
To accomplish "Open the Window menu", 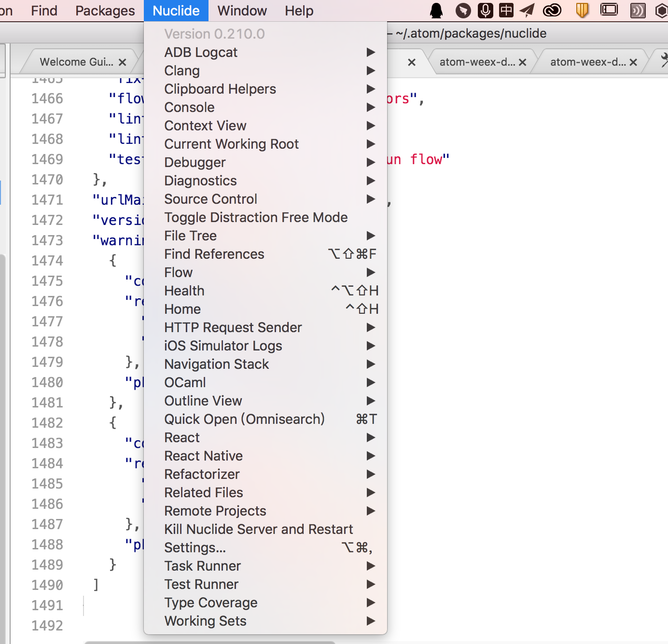I will coord(242,11).
